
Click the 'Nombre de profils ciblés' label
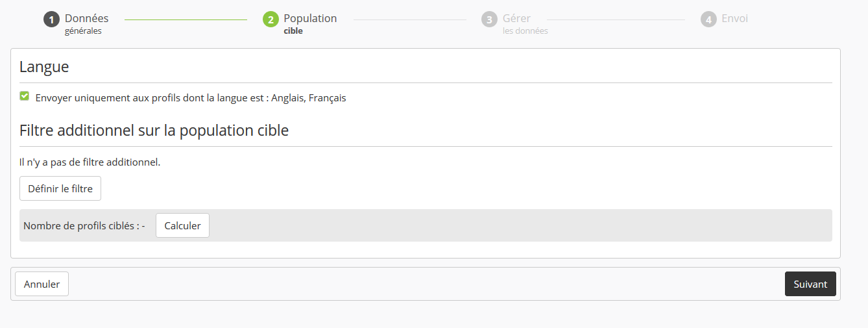tap(84, 226)
